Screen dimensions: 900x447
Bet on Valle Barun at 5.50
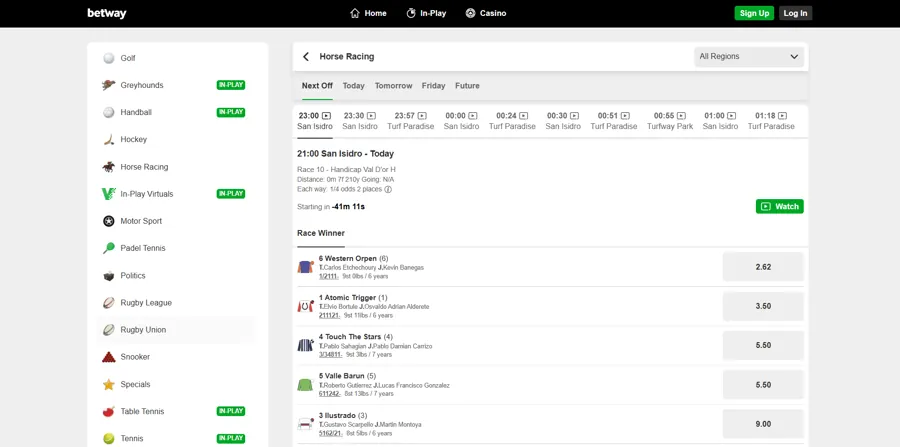point(763,384)
